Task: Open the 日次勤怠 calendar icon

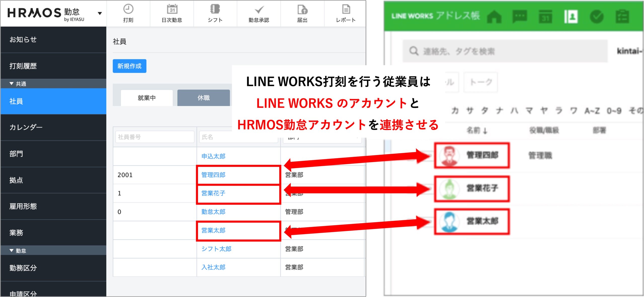Action: (172, 9)
